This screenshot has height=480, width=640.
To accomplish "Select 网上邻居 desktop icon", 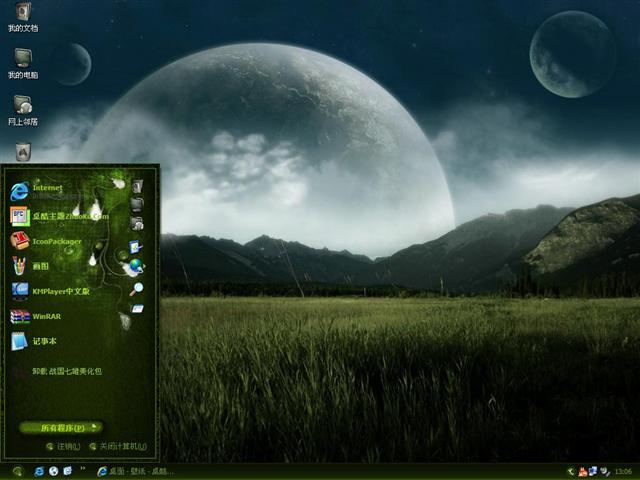I will tap(23, 110).
